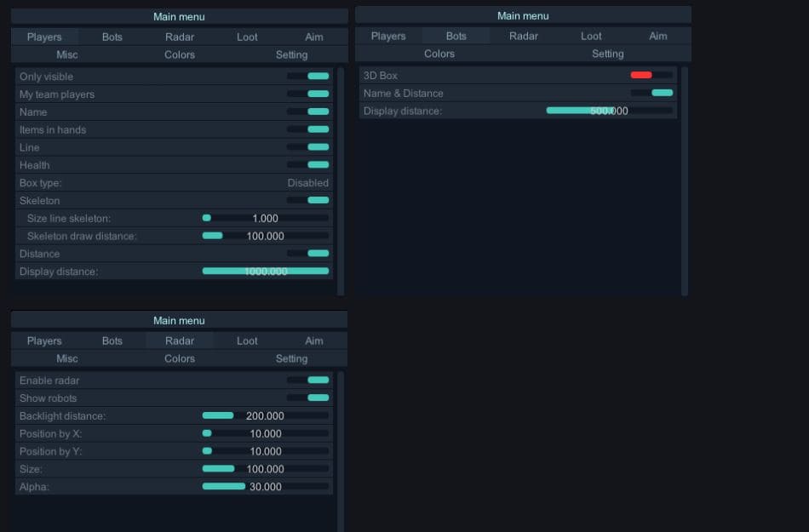Turn off the Items in hands switch
The image size is (809, 532).
[x=308, y=129]
